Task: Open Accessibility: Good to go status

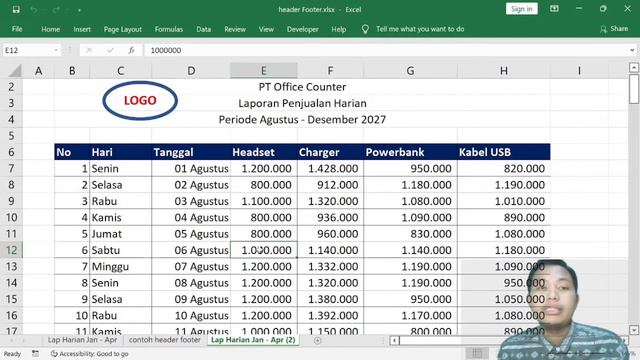Action: [x=89, y=353]
